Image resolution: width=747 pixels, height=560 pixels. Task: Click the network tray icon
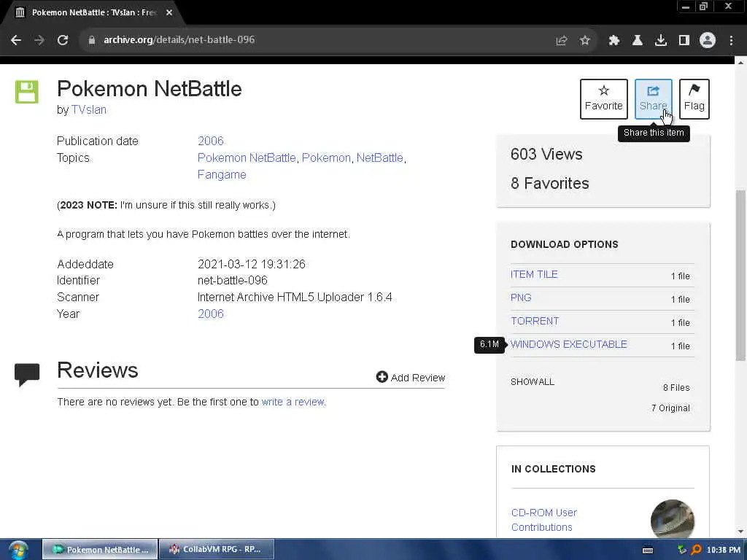(x=682, y=550)
